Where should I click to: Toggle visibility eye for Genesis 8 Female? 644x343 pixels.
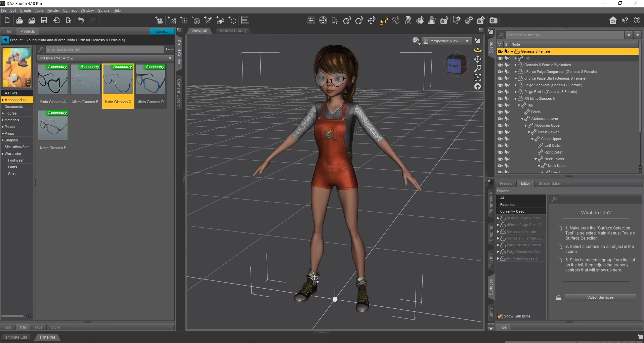tap(500, 51)
